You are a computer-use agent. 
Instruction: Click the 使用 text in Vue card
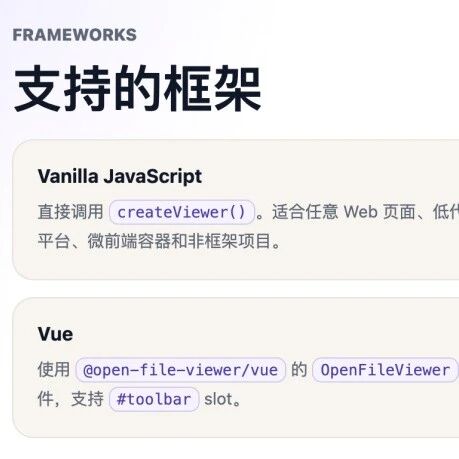(54, 370)
